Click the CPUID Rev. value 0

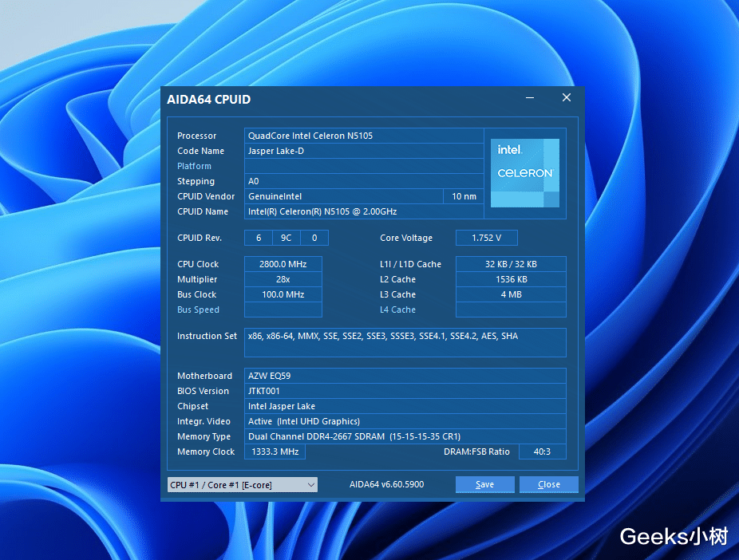[314, 238]
